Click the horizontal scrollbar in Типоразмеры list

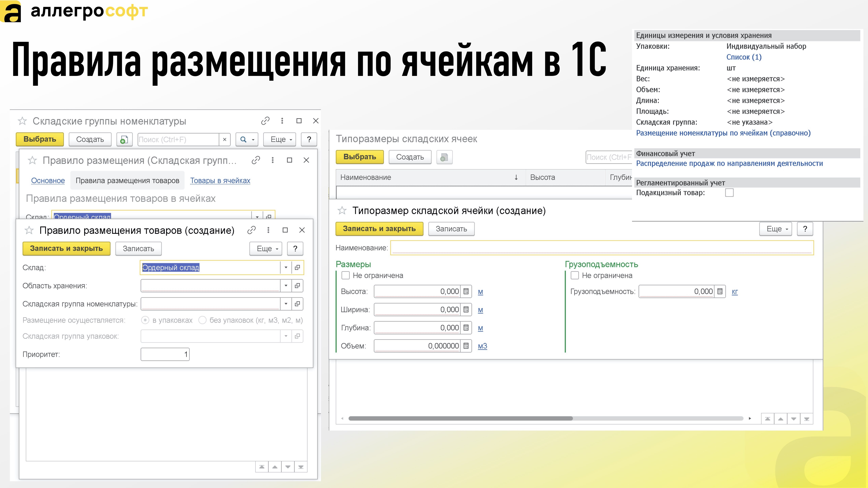click(460, 418)
